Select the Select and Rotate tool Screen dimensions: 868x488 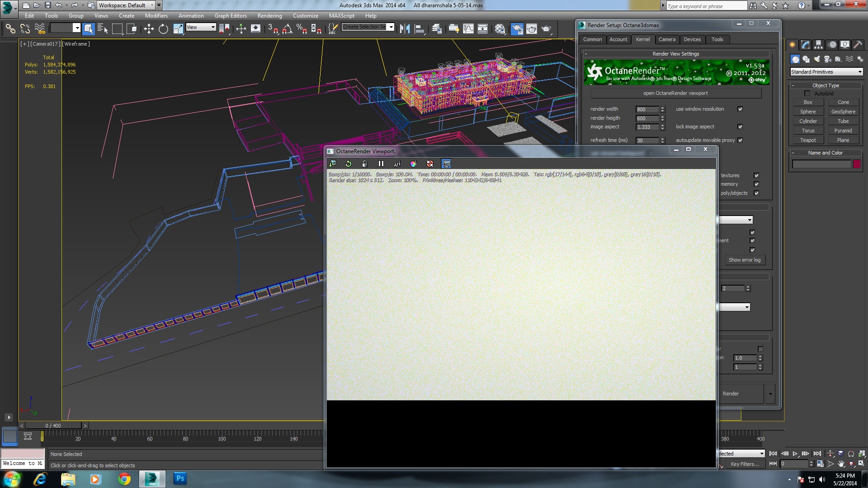(x=163, y=29)
